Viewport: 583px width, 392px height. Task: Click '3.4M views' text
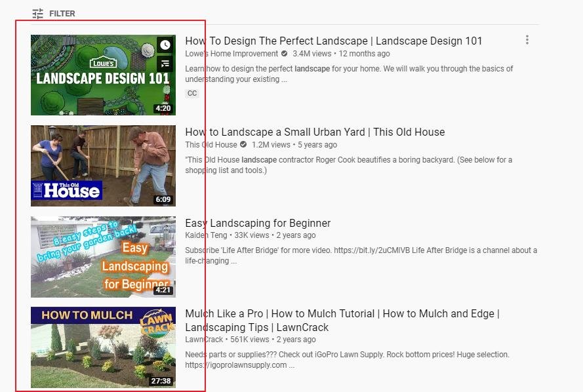(312, 54)
